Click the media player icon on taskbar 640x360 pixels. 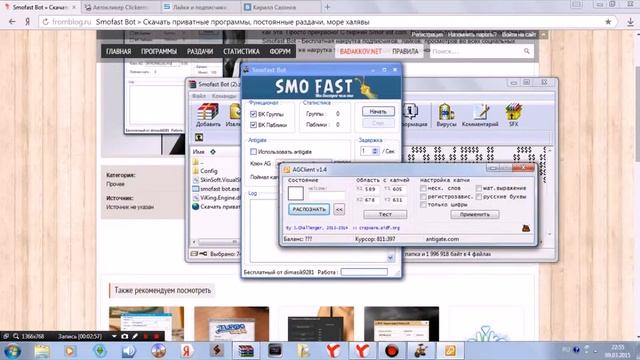pos(70,351)
